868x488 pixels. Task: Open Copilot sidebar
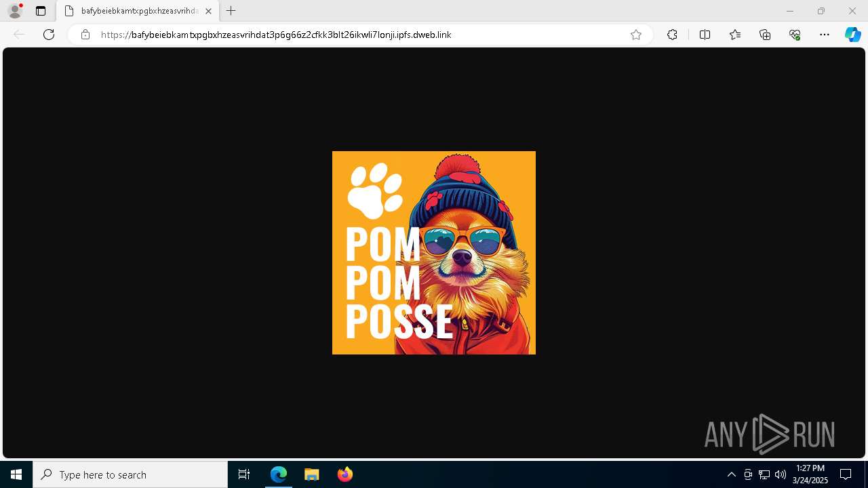(852, 35)
